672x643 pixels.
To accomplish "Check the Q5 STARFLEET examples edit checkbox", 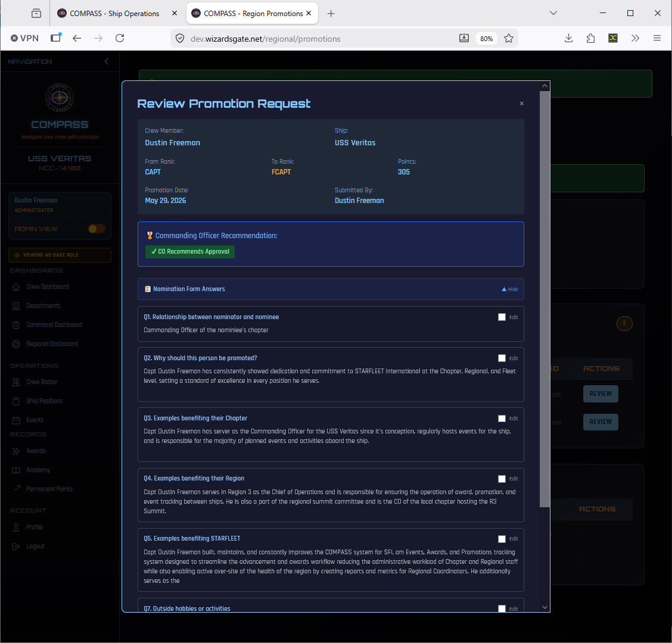I will tap(502, 539).
